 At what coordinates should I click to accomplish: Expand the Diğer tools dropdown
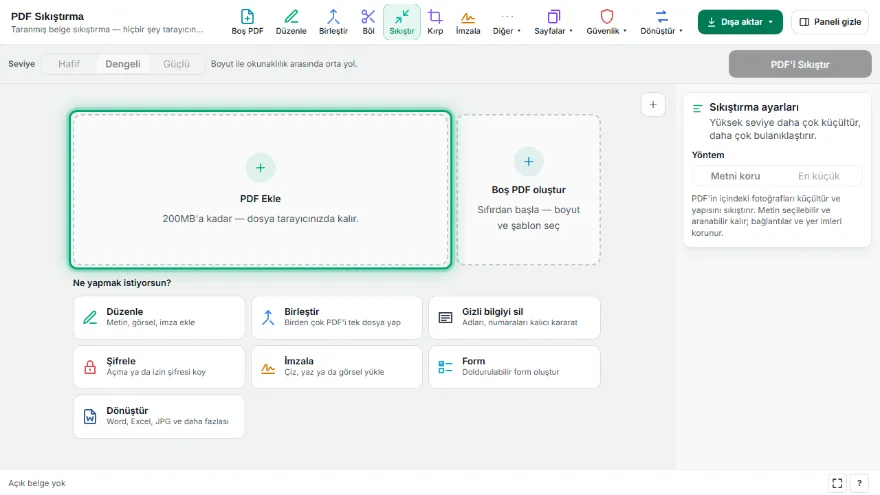pyautogui.click(x=507, y=22)
